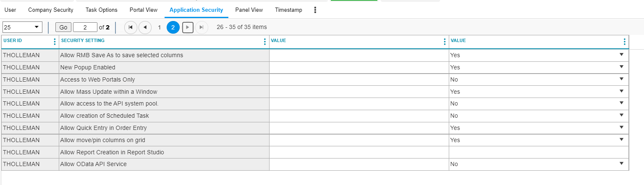Open dropdown for Allow Quick Entry in Order Entry
This screenshot has height=185, width=644.
click(621, 128)
